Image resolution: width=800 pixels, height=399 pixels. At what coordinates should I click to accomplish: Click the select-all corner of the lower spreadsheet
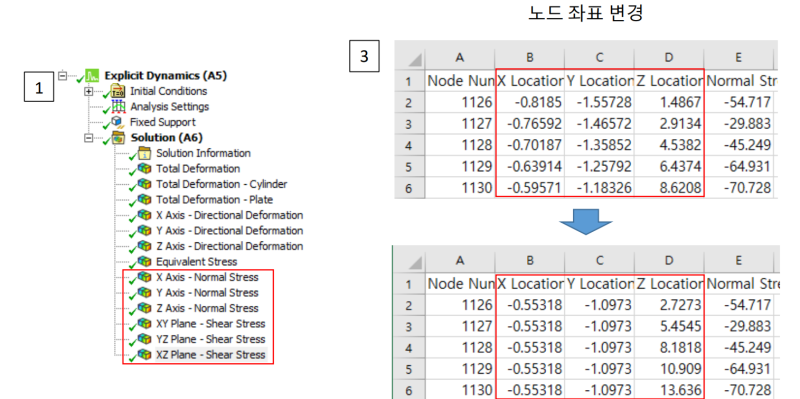(x=410, y=261)
